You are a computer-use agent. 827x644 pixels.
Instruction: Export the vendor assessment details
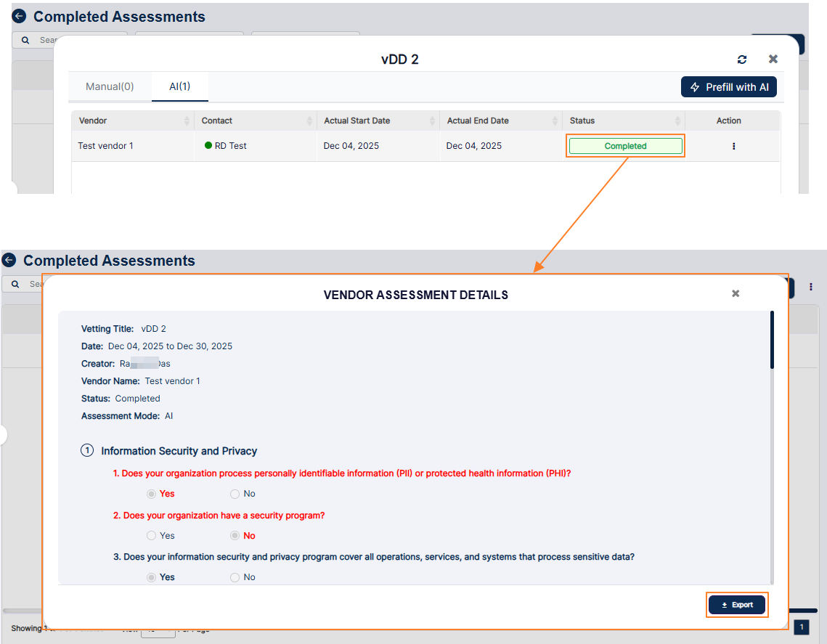click(737, 604)
